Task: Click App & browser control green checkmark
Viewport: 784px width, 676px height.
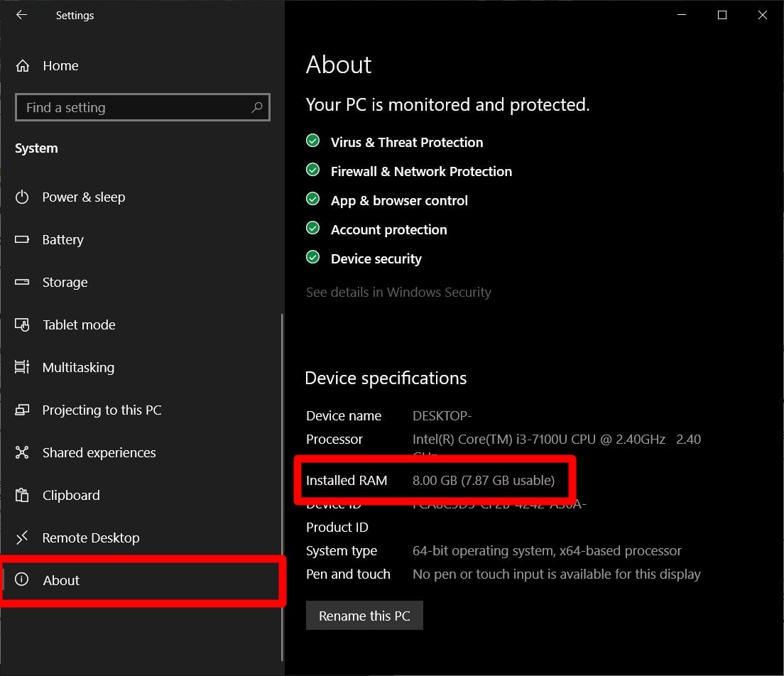Action: 313,199
